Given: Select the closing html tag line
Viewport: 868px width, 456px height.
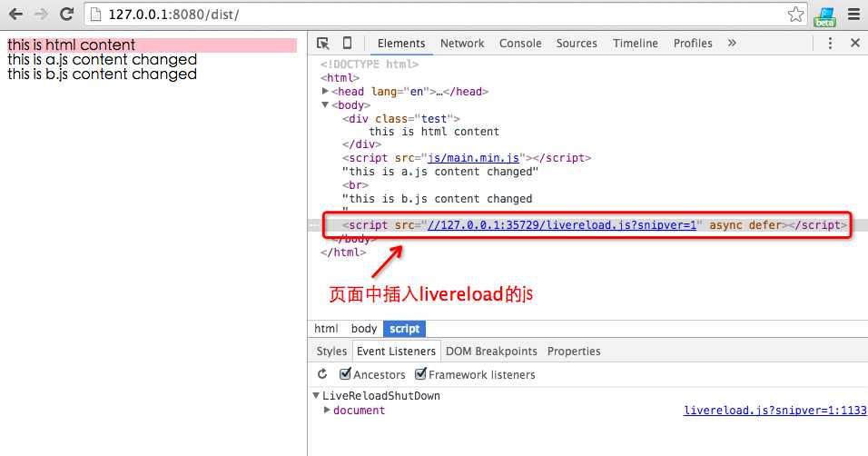Looking at the screenshot, I should click(343, 253).
